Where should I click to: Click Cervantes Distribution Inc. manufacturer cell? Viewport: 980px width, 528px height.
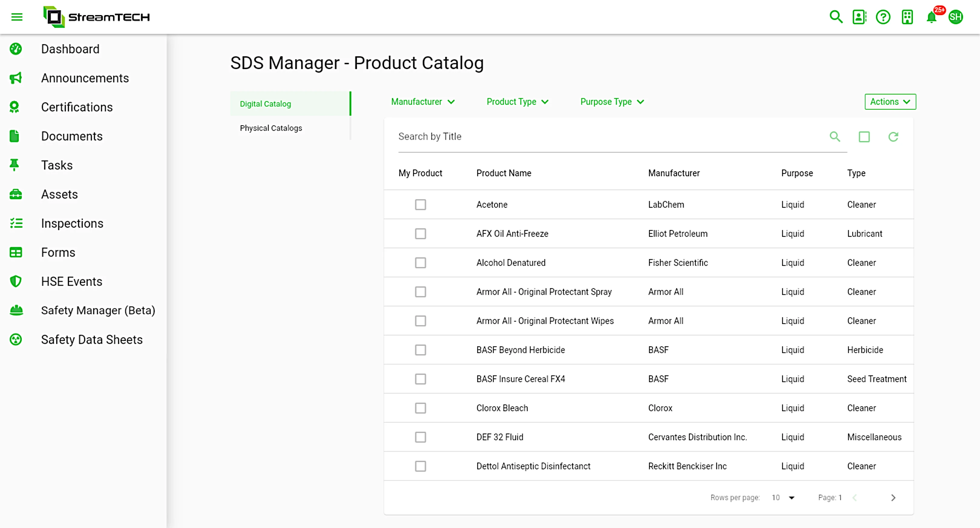pyautogui.click(x=697, y=437)
